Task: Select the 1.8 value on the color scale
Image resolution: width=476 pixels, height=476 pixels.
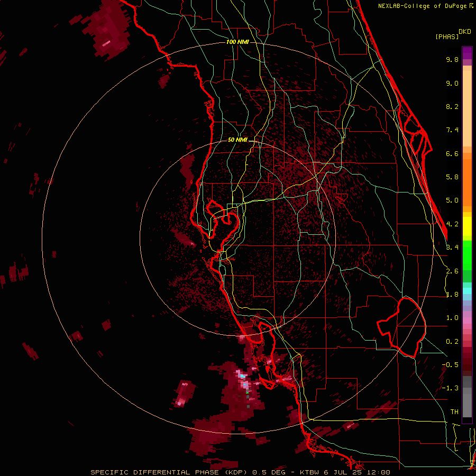Action: (452, 295)
